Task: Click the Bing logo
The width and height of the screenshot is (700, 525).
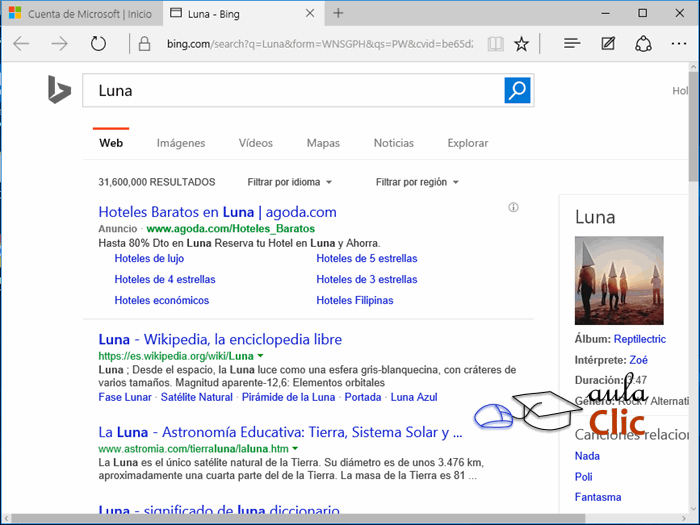Action: 59,91
